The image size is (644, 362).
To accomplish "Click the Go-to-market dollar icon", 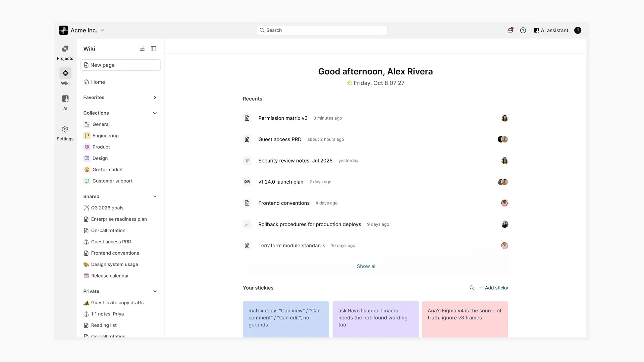I will pyautogui.click(x=87, y=170).
